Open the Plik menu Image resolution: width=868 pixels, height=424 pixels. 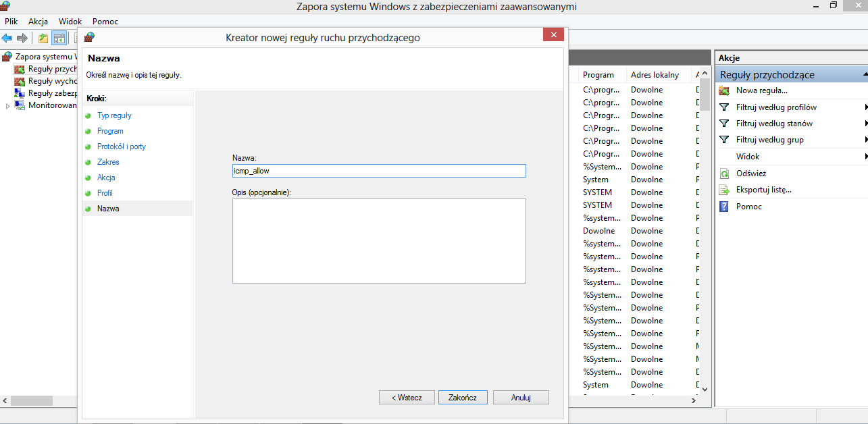point(11,22)
